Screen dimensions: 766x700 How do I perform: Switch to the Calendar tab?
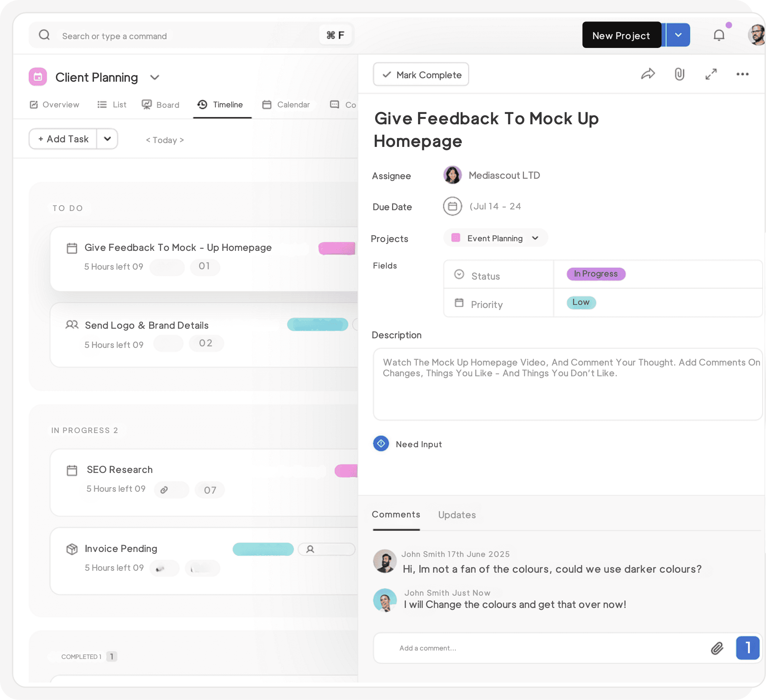coord(286,105)
